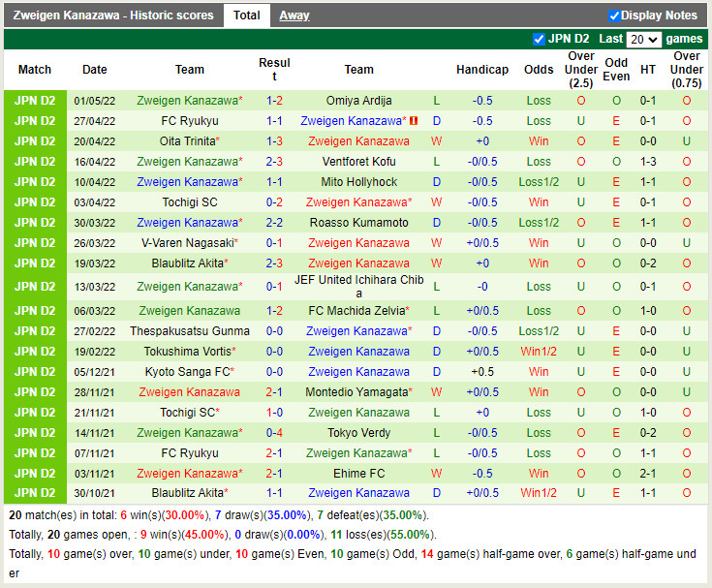Click FC Machida Zelvia team name
The width and height of the screenshot is (712, 588).
coord(358,311)
